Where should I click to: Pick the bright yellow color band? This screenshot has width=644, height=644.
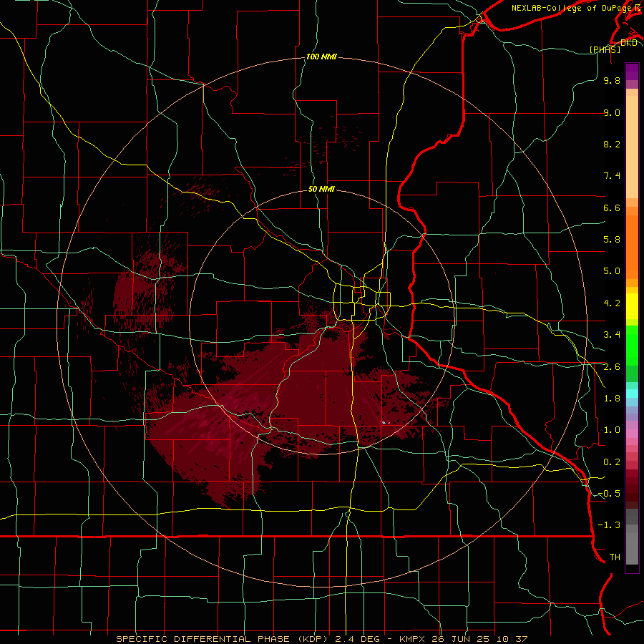[x=632, y=306]
